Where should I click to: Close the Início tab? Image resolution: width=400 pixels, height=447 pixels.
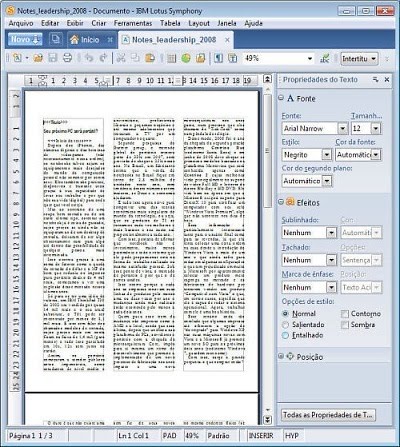(x=110, y=40)
